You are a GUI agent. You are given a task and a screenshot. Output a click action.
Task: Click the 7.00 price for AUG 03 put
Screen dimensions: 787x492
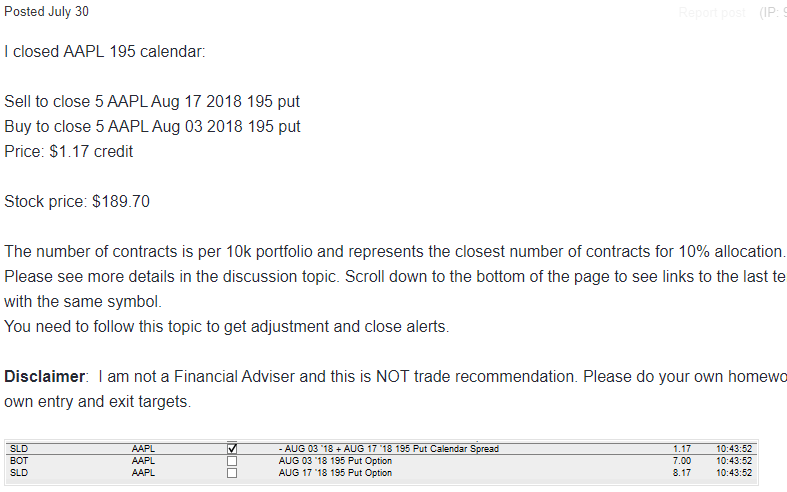[x=682, y=461]
